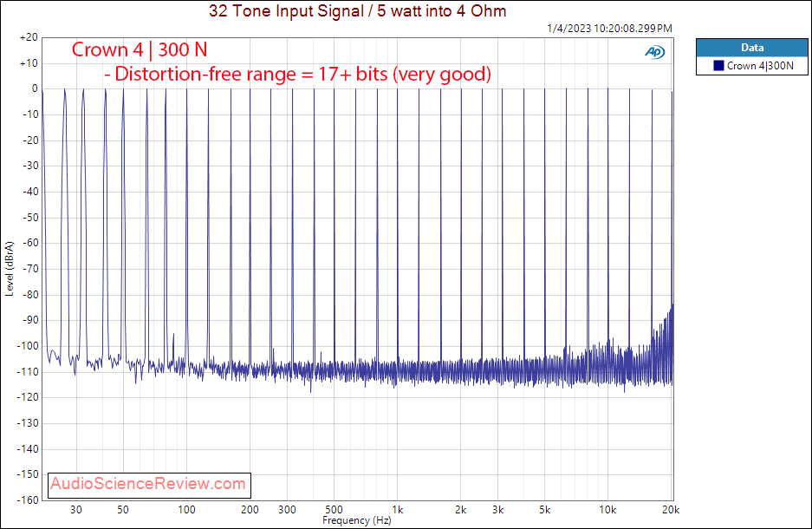812x529 pixels.
Task: Click the 5k frequency axis tick label
Action: point(544,510)
